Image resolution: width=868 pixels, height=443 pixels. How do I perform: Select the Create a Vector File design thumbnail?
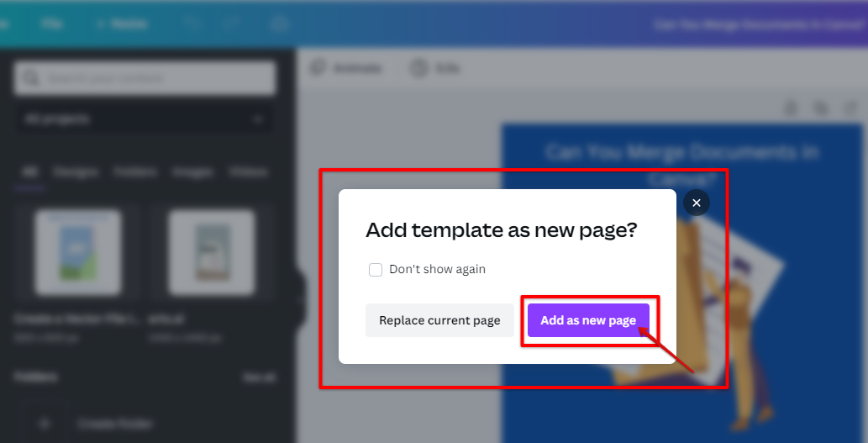(78, 252)
